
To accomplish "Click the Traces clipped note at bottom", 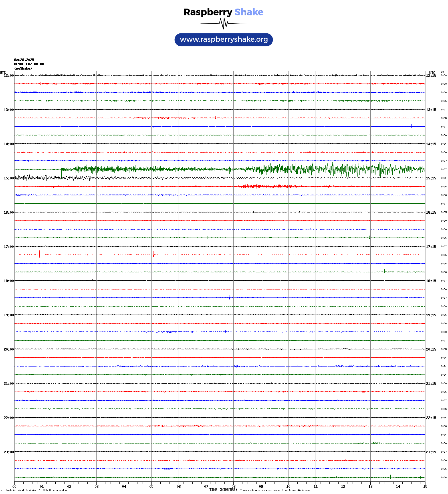I will (x=275, y=490).
